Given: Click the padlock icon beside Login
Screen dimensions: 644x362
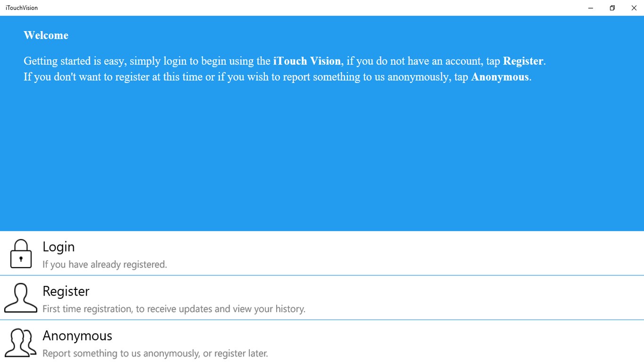Looking at the screenshot, I should [21, 254].
